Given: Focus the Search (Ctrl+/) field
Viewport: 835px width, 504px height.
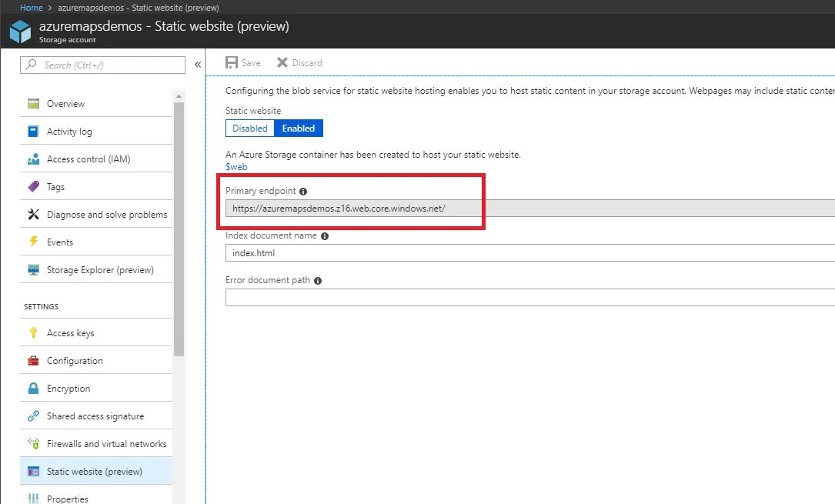Looking at the screenshot, I should 103,65.
